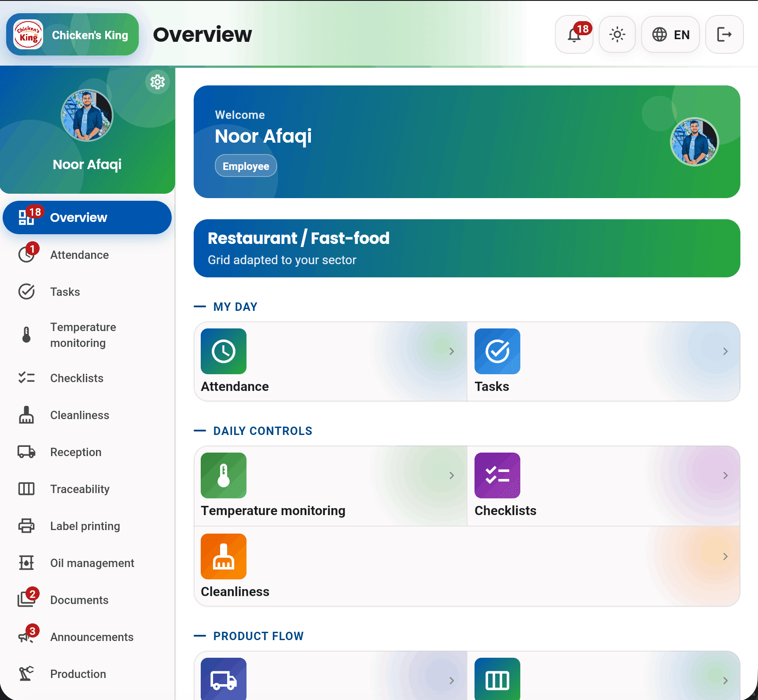
Task: Click the DAILY CONTROLS section heading
Action: [x=263, y=431]
